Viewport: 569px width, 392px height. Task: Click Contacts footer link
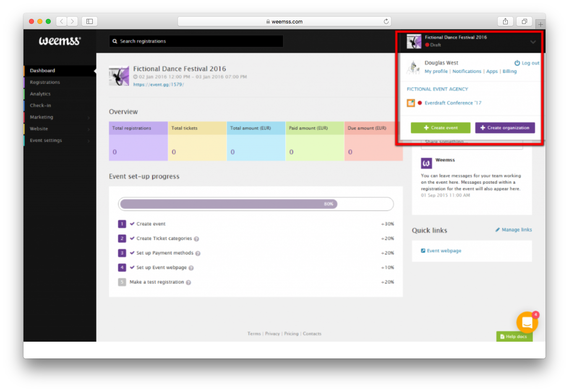click(312, 334)
